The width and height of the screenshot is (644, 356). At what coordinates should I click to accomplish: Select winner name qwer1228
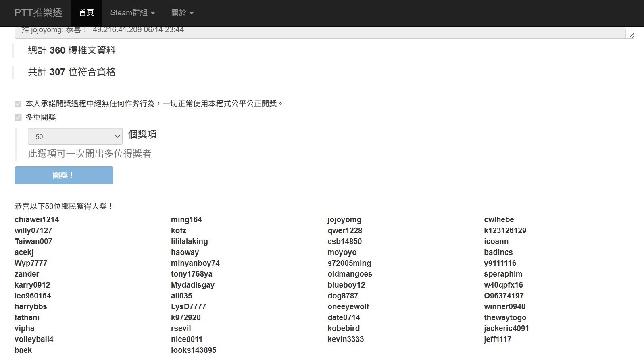pos(345,231)
